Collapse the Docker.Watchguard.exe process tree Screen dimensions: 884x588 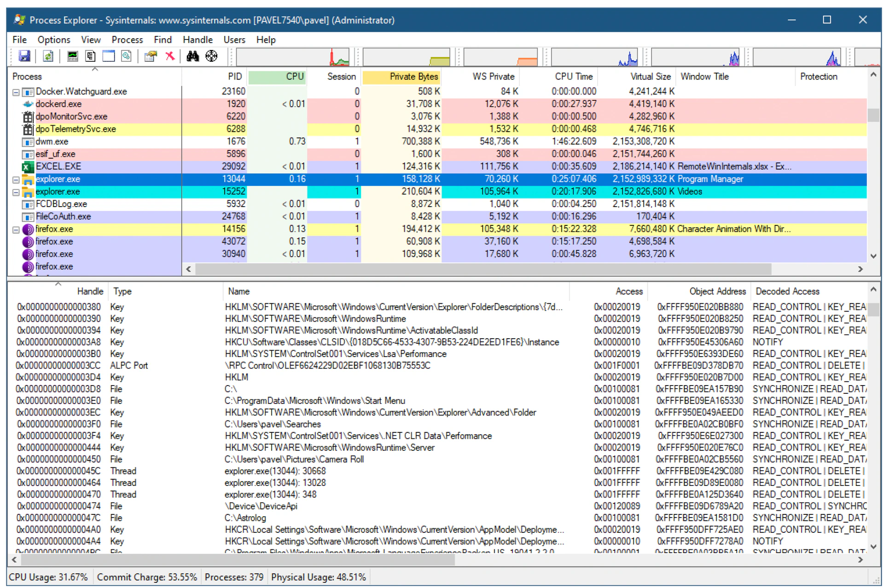pyautogui.click(x=16, y=92)
